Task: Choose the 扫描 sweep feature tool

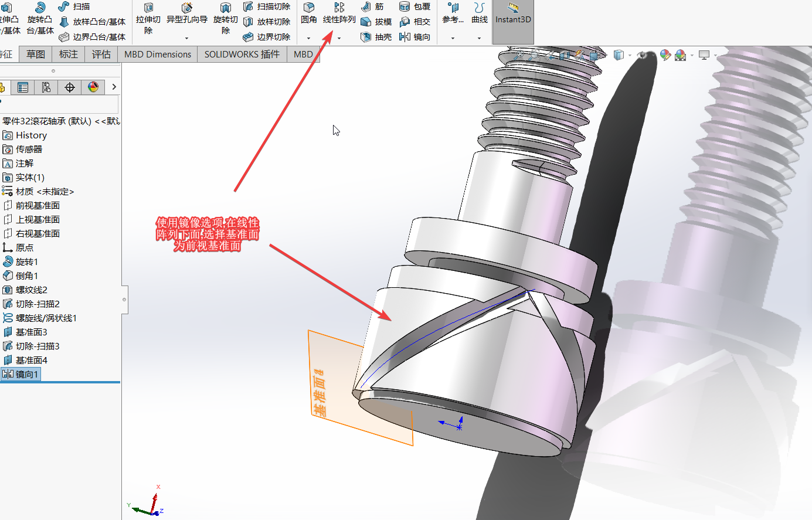Action: pos(74,6)
